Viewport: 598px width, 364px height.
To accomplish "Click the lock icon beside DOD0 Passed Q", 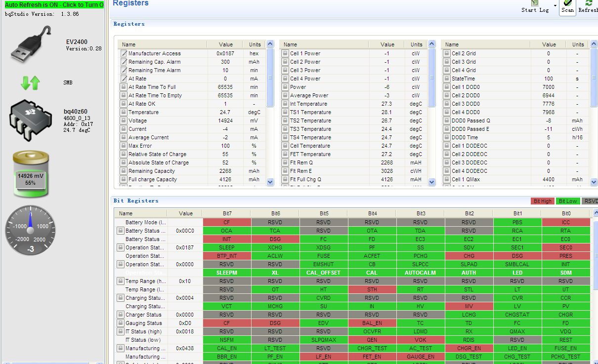I will pyautogui.click(x=447, y=121).
